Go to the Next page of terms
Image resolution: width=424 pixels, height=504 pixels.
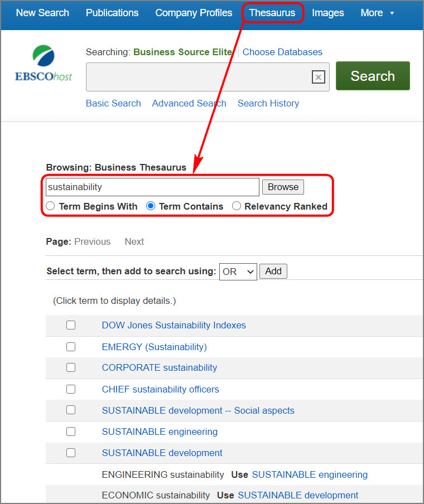[134, 241]
